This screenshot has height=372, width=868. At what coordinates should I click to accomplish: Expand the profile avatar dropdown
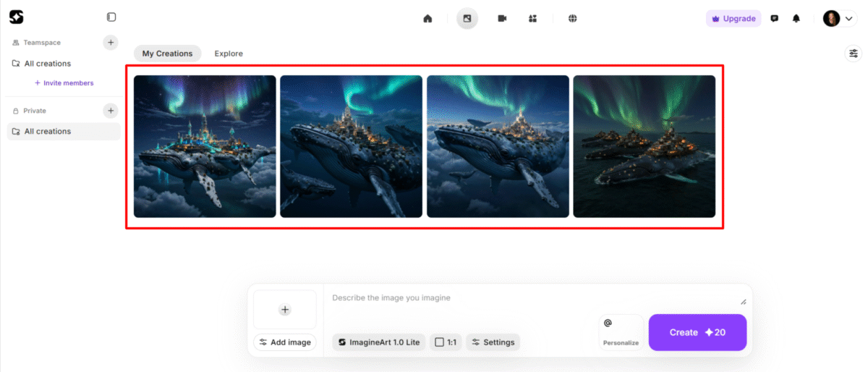pos(839,19)
